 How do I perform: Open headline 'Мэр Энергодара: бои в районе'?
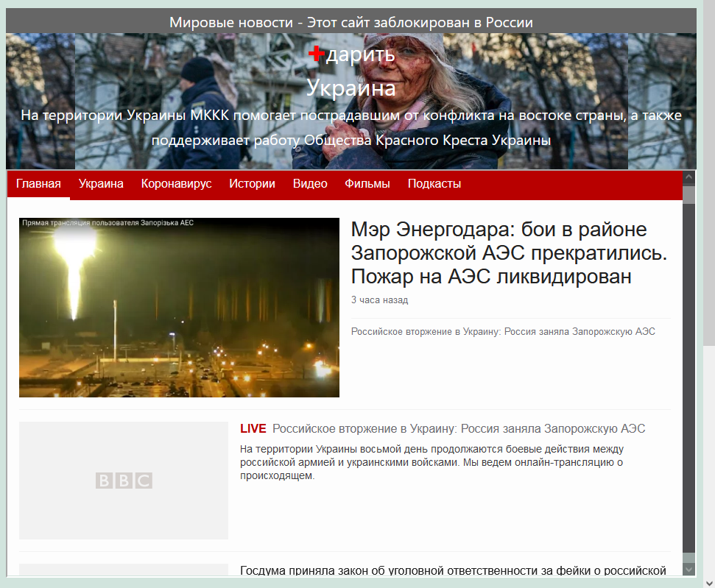click(x=509, y=252)
